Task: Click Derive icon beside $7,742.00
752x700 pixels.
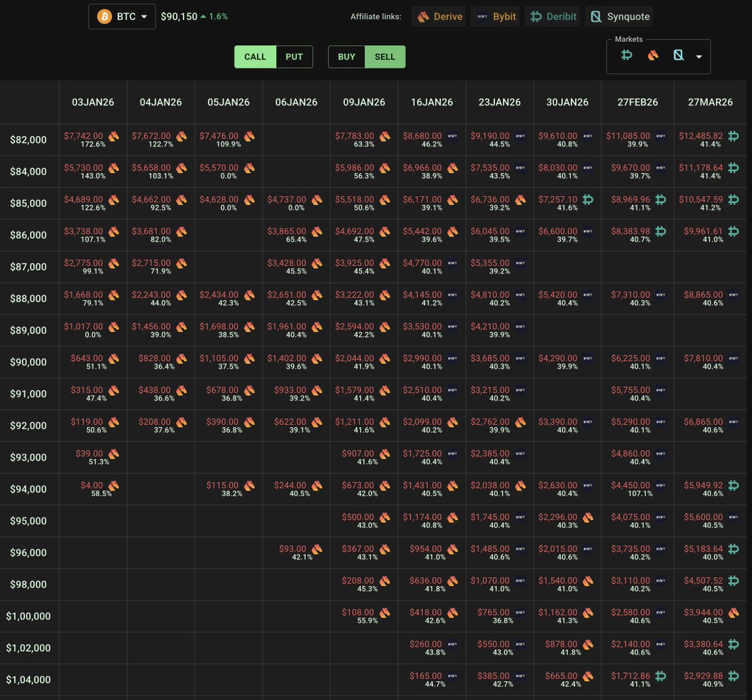Action: pyautogui.click(x=113, y=135)
